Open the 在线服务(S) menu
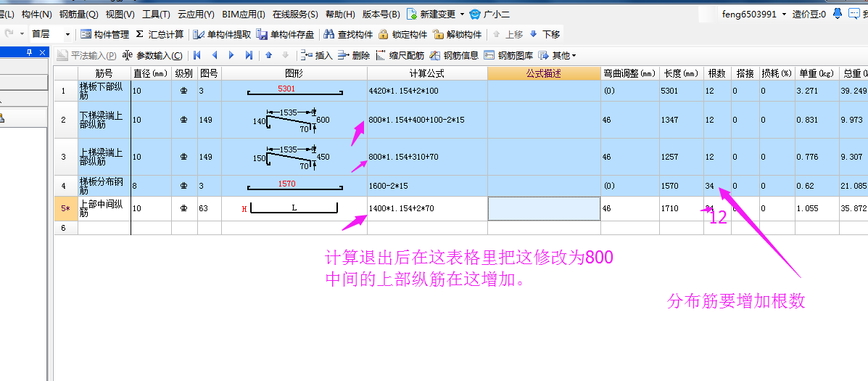 pyautogui.click(x=295, y=14)
